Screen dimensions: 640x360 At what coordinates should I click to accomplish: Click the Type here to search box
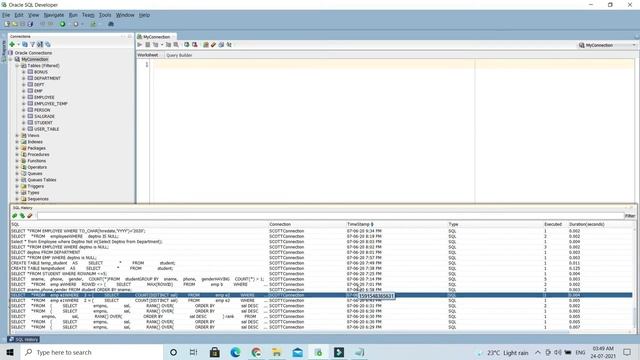(x=92, y=352)
